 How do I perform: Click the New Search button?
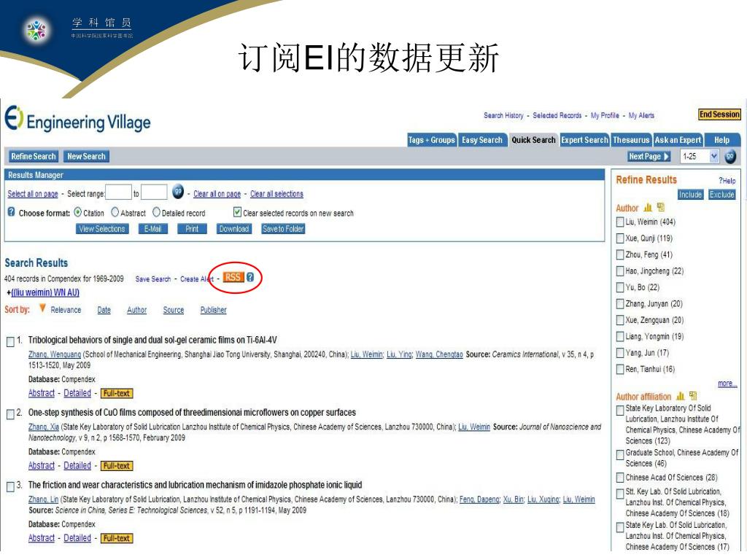tap(86, 156)
